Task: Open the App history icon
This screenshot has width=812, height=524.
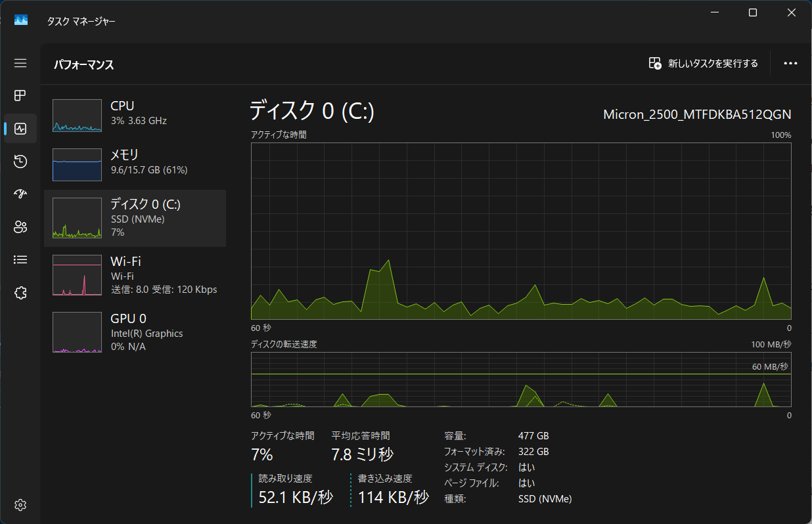Action: (20, 162)
